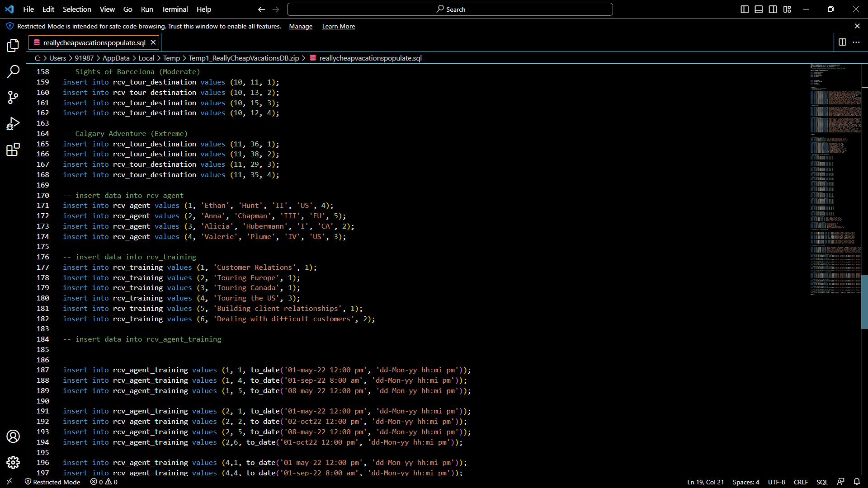The width and height of the screenshot is (868, 488).
Task: Open the SQL language mode selector
Action: click(x=822, y=482)
